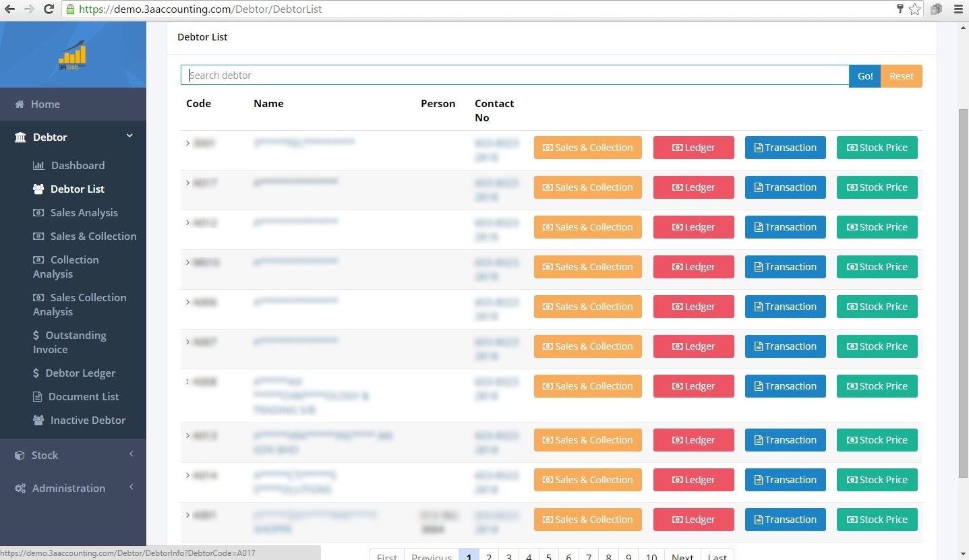969x560 pixels.
Task: Open Ledger for the A017 debtor row
Action: click(694, 187)
